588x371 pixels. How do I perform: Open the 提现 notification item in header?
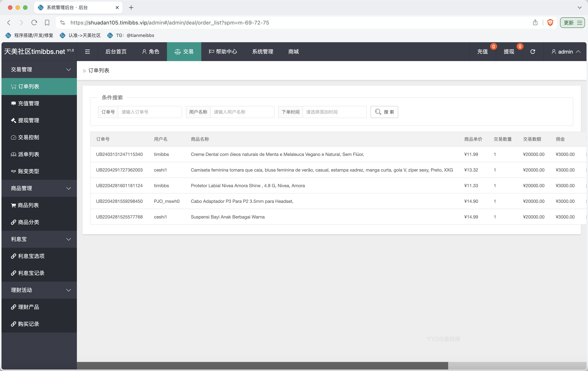point(509,51)
